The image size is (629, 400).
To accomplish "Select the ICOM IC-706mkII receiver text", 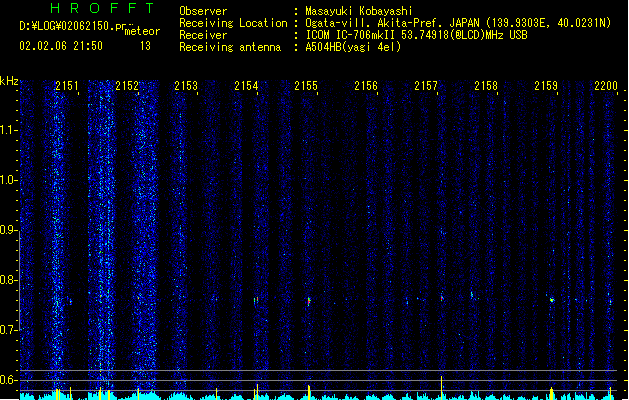I will 416,35.
